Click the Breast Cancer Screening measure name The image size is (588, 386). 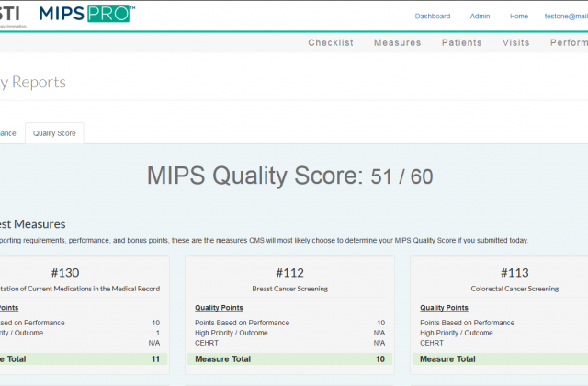pos(290,289)
